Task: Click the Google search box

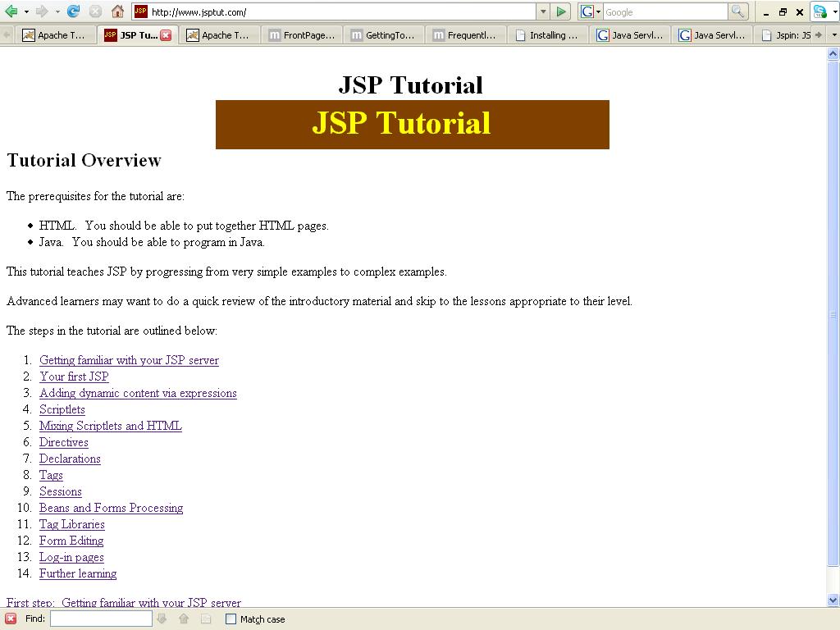Action: tap(665, 11)
